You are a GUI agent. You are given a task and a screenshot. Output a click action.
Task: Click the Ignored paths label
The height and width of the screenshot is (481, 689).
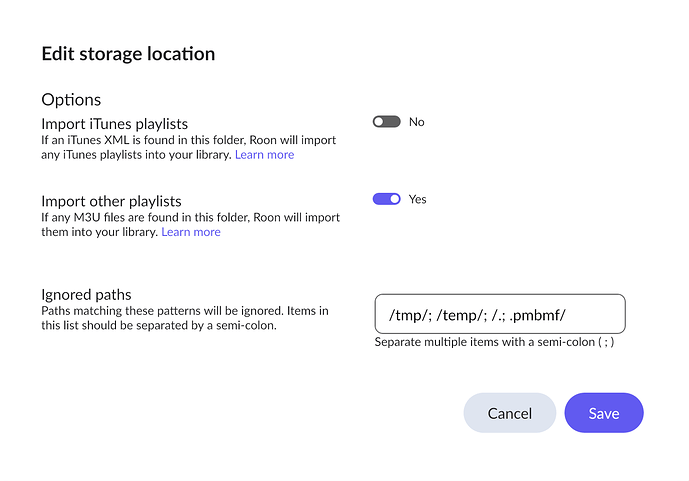coord(87,294)
